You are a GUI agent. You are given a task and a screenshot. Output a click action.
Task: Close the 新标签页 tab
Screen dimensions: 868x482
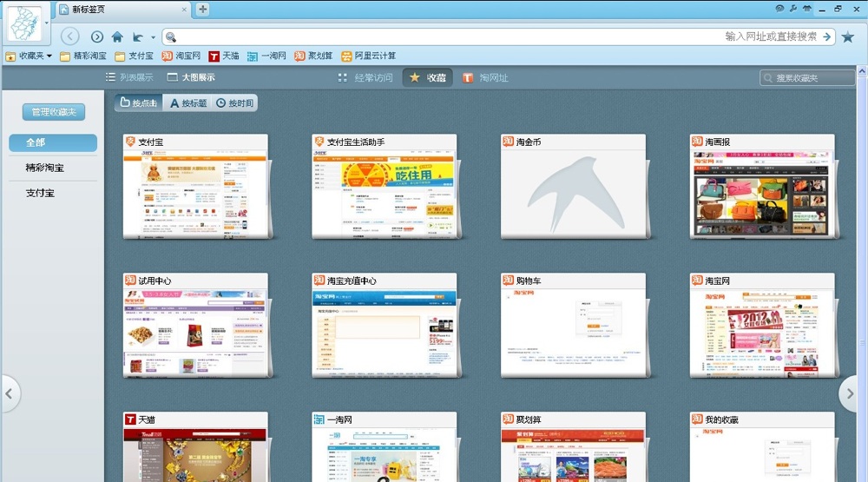(x=184, y=10)
